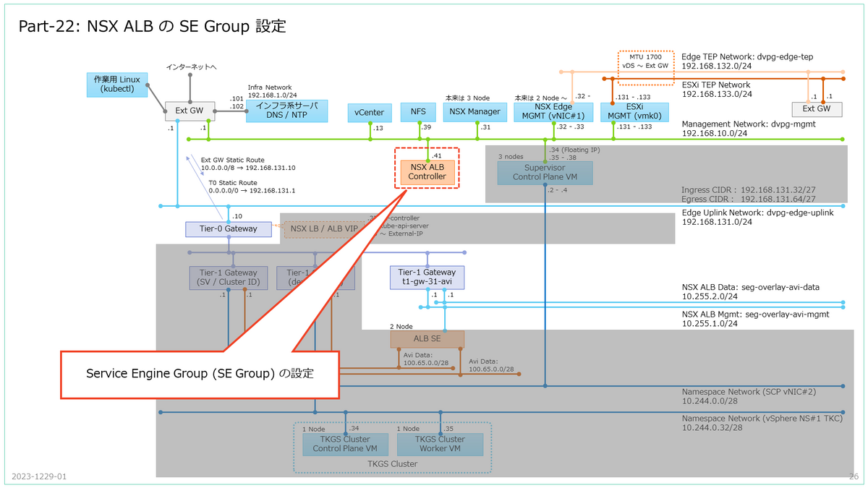Click 'NSX ALB Mgmt: seg-overlay-avi-mgmt' label
The image size is (868, 488).
(755, 315)
